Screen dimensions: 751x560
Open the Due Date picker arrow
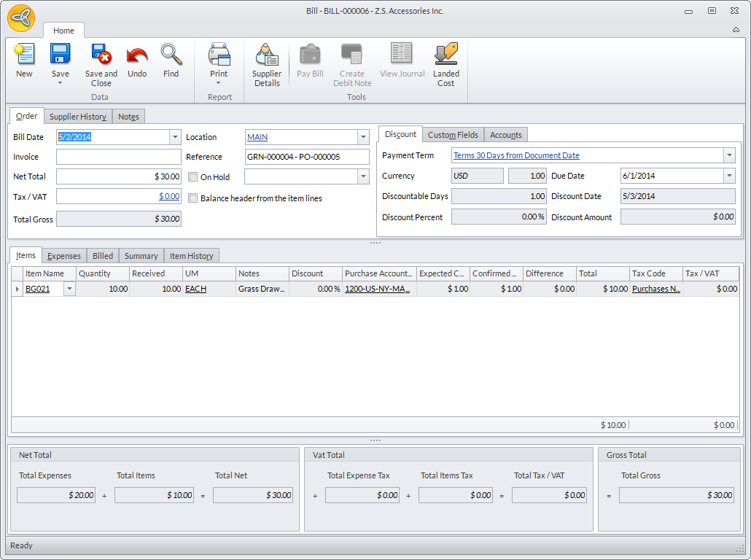pos(729,176)
